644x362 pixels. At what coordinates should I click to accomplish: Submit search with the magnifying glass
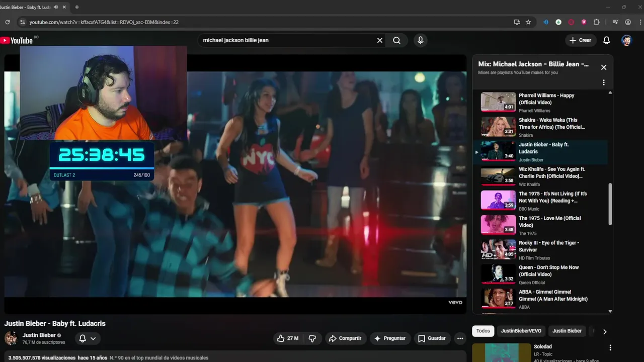pyautogui.click(x=397, y=40)
